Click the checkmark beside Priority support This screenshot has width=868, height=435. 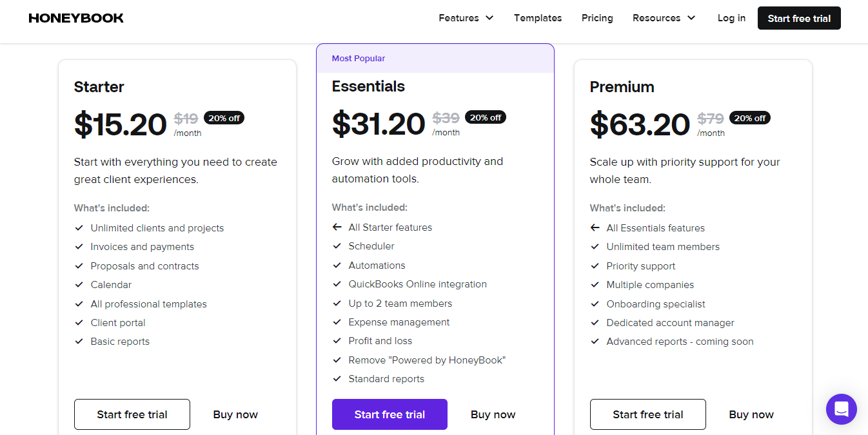point(595,266)
